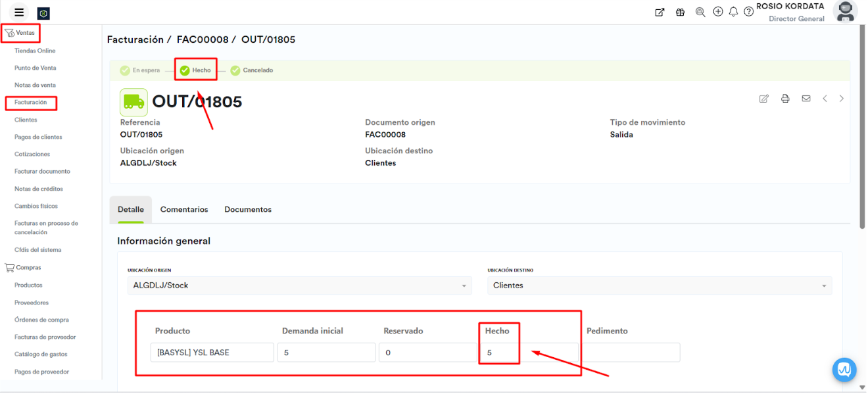The height and width of the screenshot is (394, 868).
Task: Click the gift icon in top bar
Action: pyautogui.click(x=680, y=12)
